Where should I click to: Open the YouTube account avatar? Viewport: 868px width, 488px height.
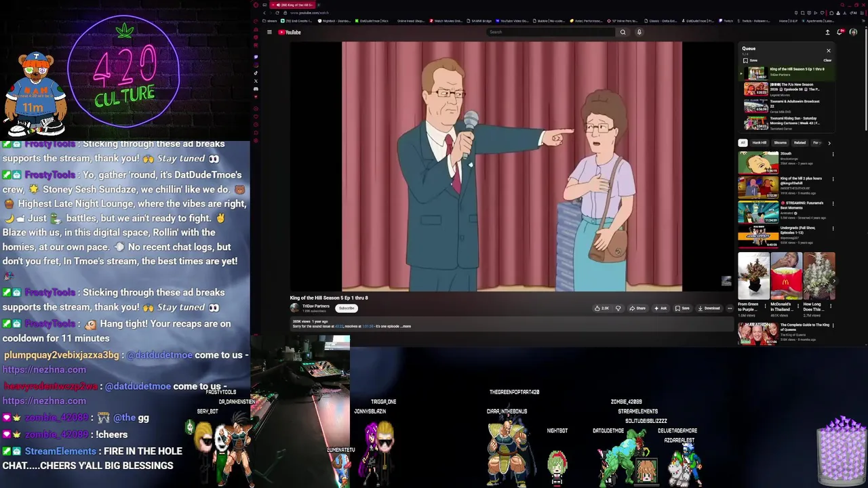pos(853,32)
